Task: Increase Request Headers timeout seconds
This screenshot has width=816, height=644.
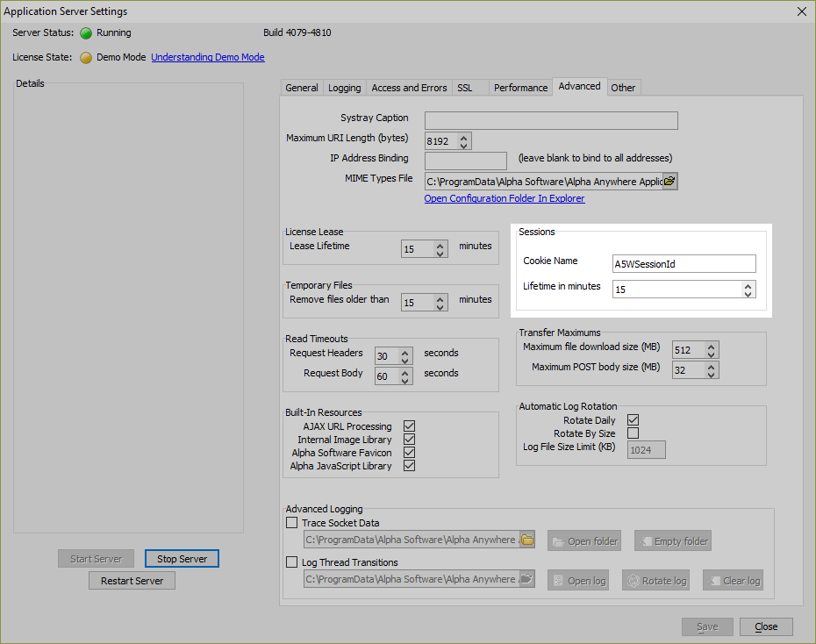Action: (404, 353)
